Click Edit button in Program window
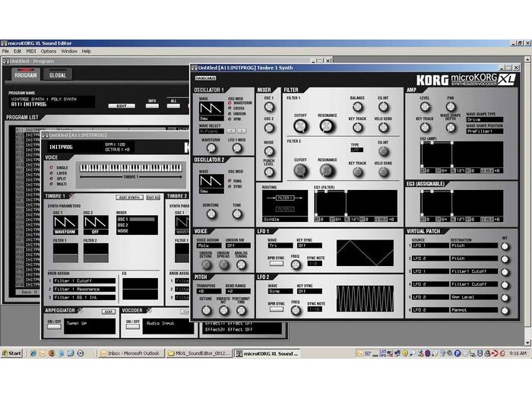 pyautogui.click(x=122, y=106)
